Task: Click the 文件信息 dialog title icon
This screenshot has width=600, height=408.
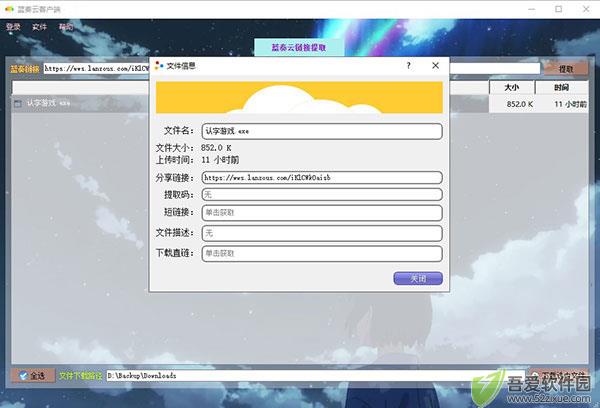Action: 159,66
